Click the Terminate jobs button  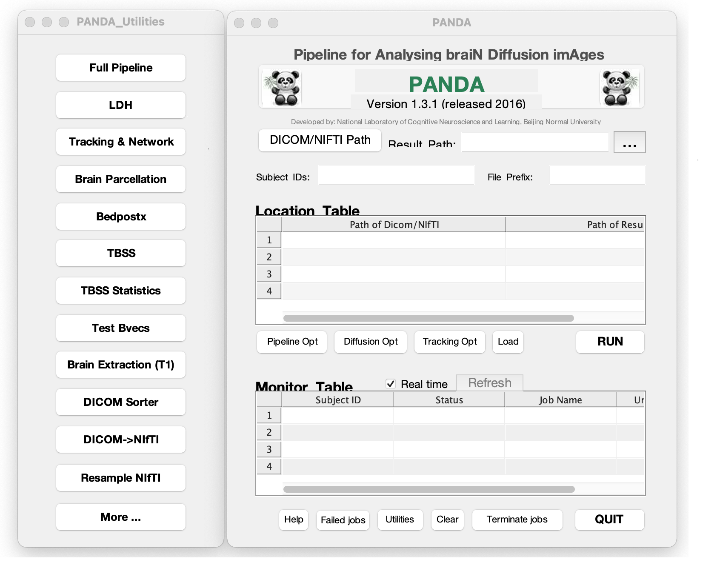(x=517, y=519)
